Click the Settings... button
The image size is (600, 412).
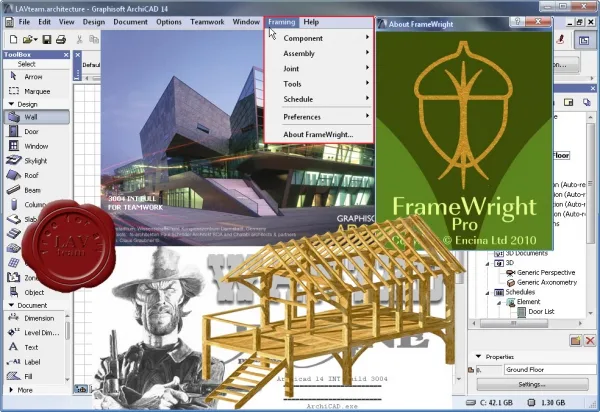pos(532,384)
